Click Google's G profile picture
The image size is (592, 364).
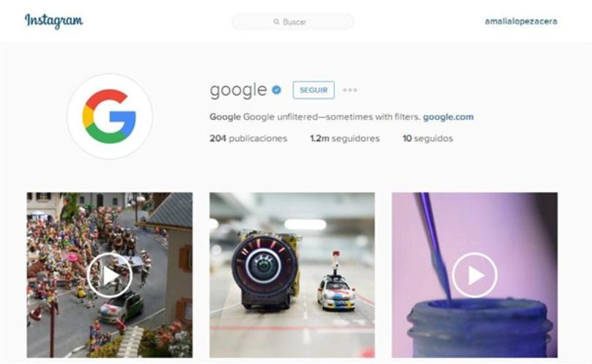click(x=109, y=116)
